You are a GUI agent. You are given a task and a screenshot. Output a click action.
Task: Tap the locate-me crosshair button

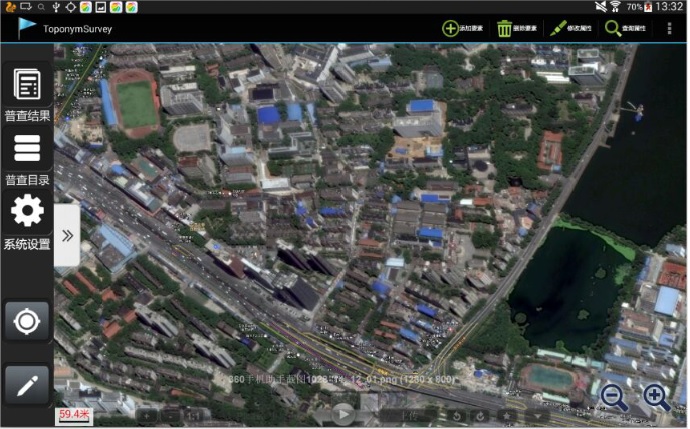click(27, 321)
